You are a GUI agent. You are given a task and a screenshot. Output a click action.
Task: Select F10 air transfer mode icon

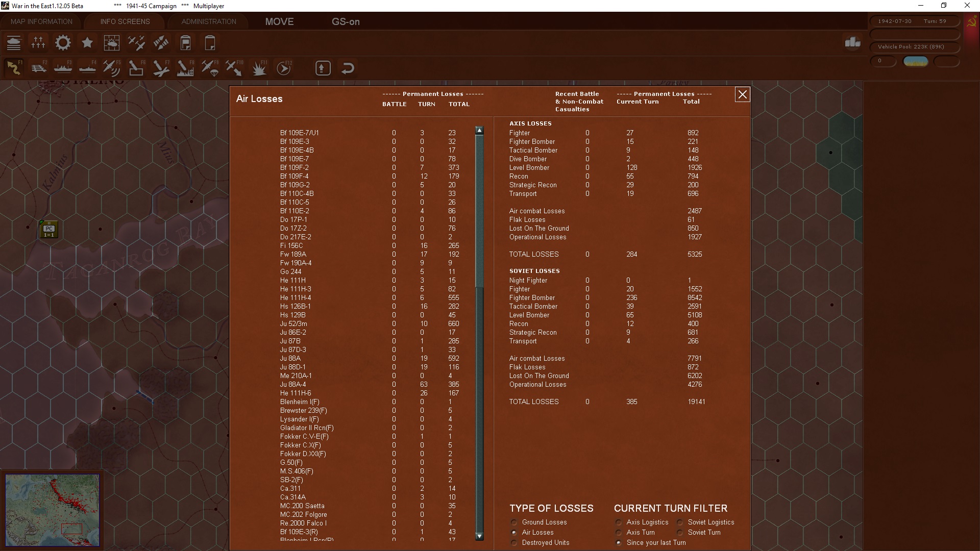[234, 68]
